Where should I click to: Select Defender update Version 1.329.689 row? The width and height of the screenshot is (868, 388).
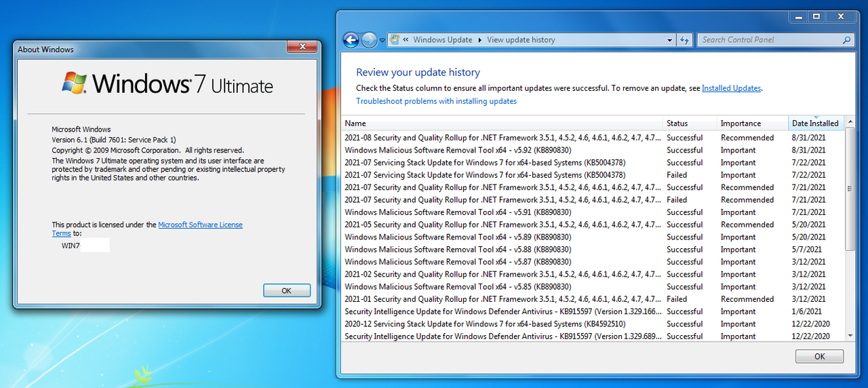[593, 336]
